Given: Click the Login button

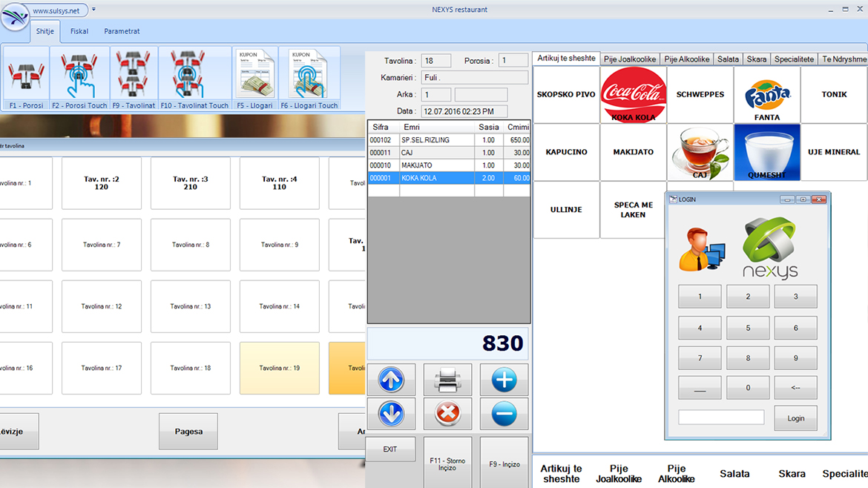Looking at the screenshot, I should (795, 418).
